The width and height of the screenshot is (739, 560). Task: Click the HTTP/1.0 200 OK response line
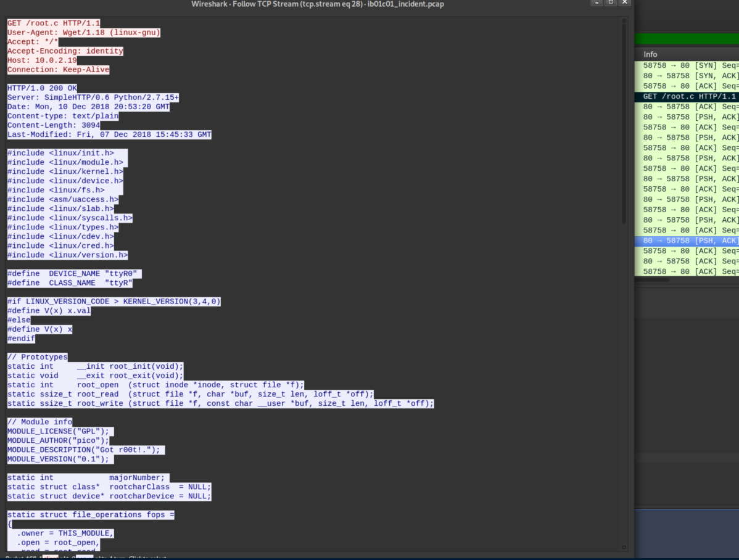click(x=42, y=88)
